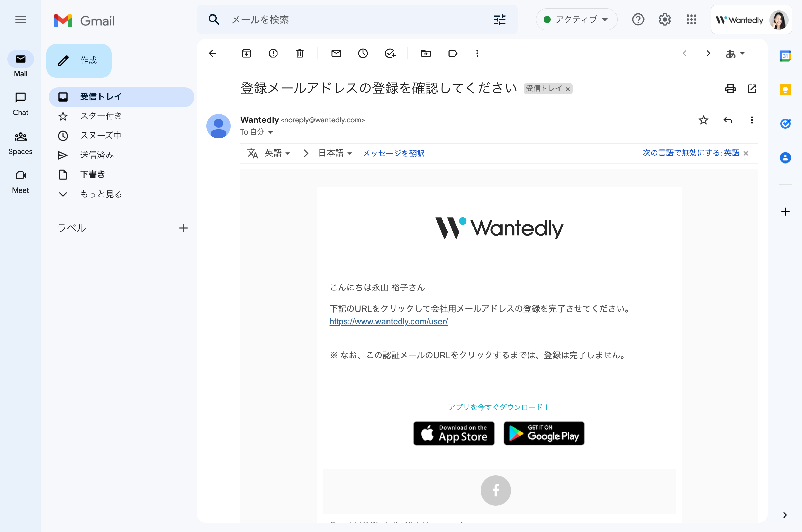This screenshot has height=532, width=802.
Task: Star the Wantedly message
Action: [x=703, y=120]
